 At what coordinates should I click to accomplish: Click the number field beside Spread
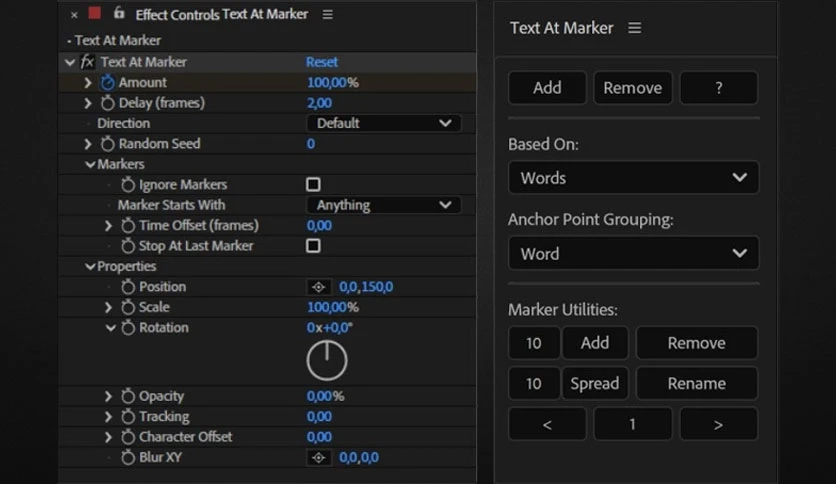(x=534, y=383)
